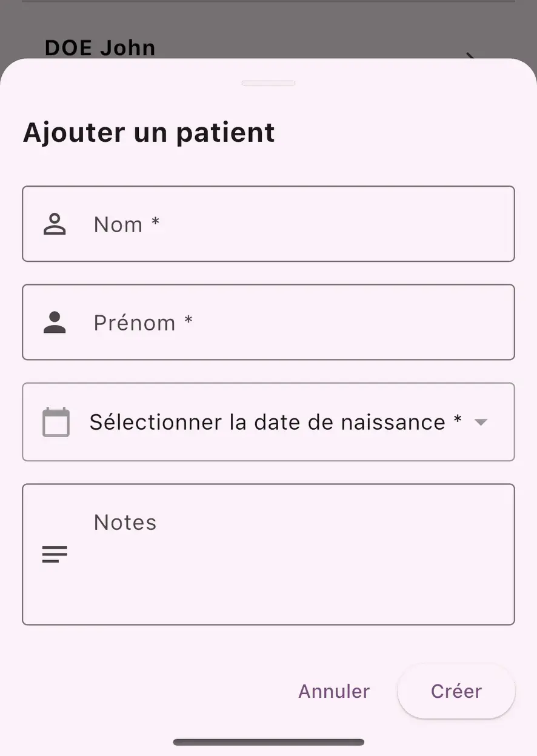Tap the sheet drag handle at top
This screenshot has height=756, width=537.
(268, 83)
